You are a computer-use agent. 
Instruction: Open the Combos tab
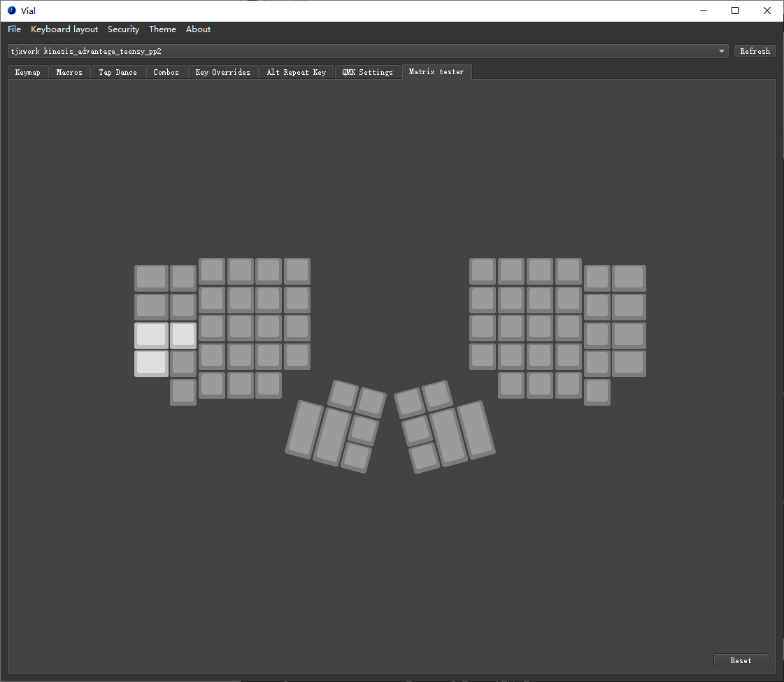point(166,72)
